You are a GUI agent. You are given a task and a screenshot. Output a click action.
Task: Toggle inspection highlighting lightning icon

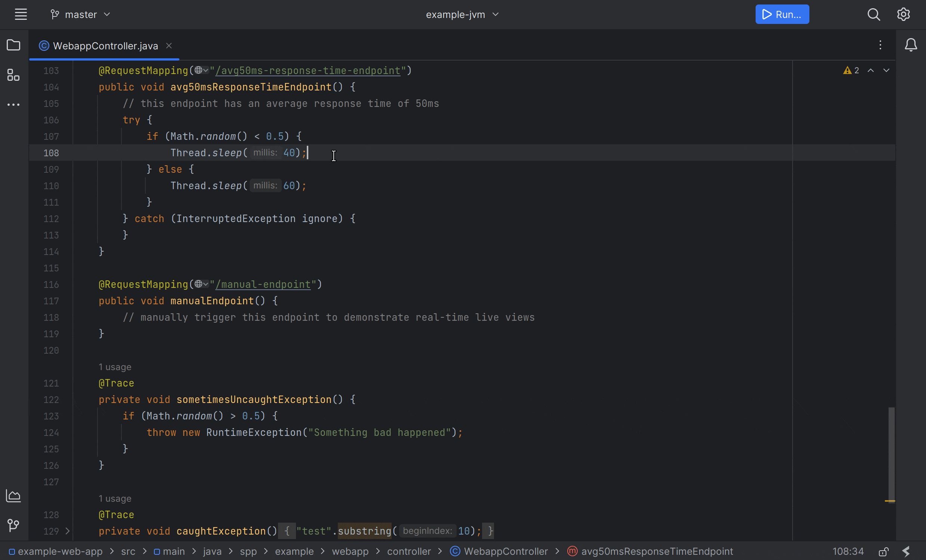906,551
